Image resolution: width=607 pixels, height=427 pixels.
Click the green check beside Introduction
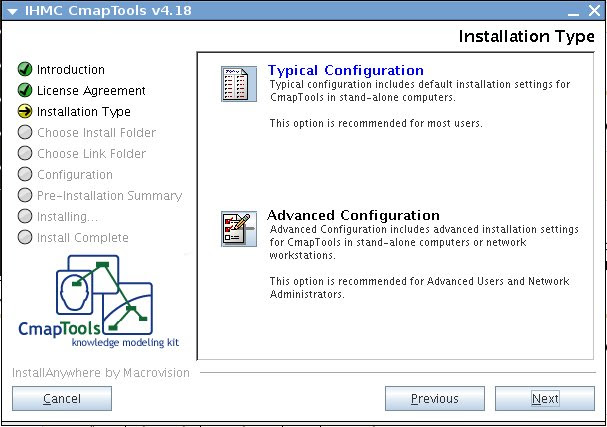coord(25,69)
